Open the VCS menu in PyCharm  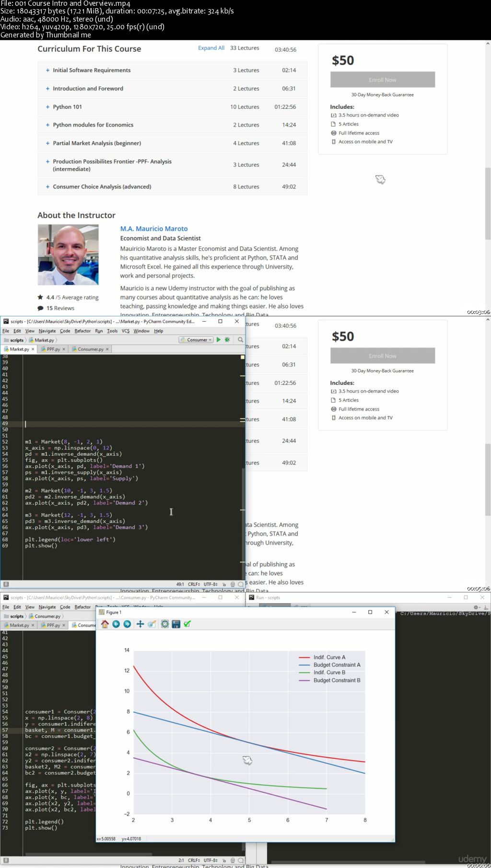(126, 331)
